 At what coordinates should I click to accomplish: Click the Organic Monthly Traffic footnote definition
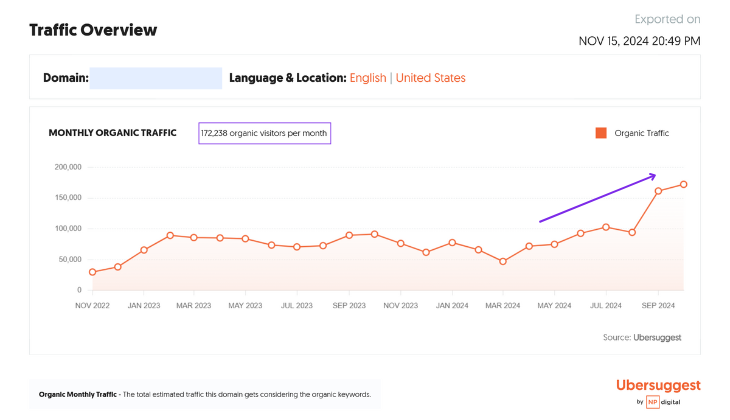[x=205, y=394]
